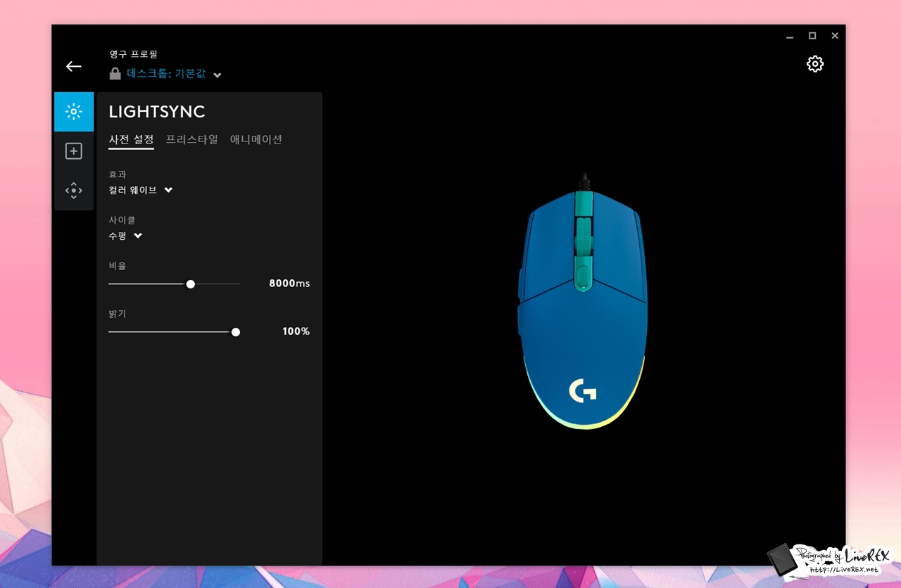This screenshot has width=901, height=588.
Task: Expand the 컬러 웨이브 effect dropdown
Action: [x=141, y=190]
